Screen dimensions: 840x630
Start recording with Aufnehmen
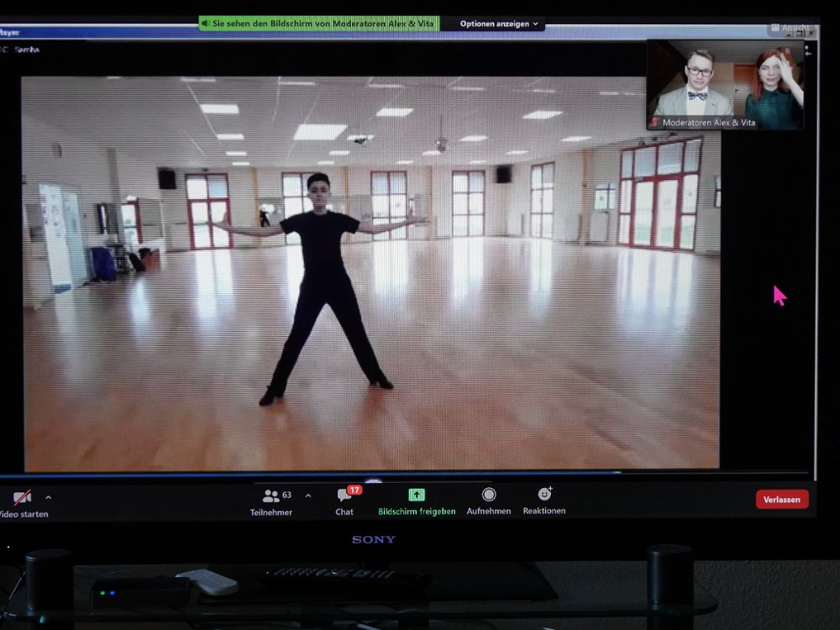point(489,502)
